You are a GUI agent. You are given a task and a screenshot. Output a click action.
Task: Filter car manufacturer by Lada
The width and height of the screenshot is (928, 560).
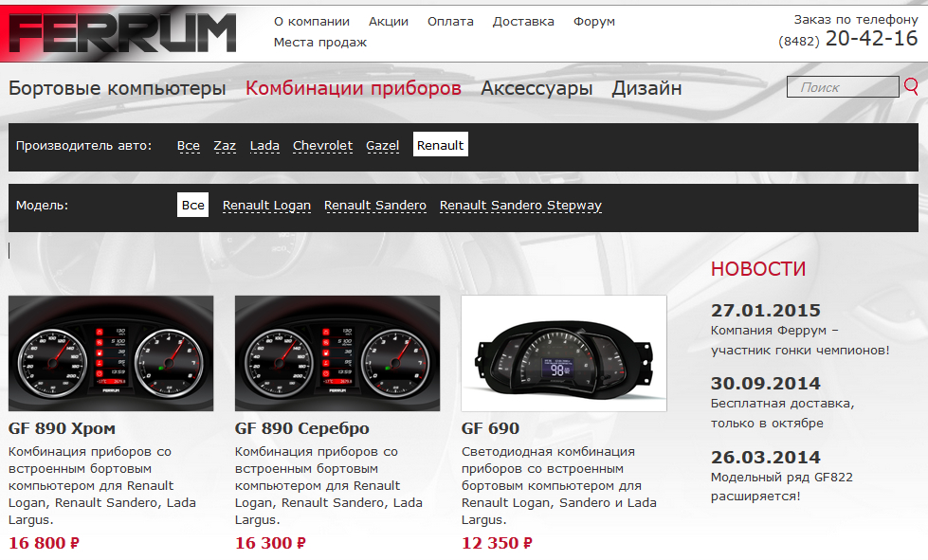click(264, 146)
